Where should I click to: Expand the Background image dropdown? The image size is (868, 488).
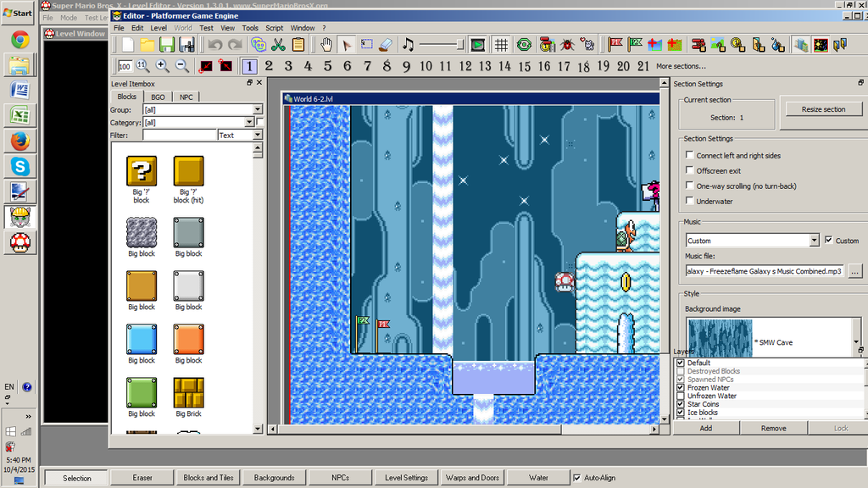click(x=856, y=342)
